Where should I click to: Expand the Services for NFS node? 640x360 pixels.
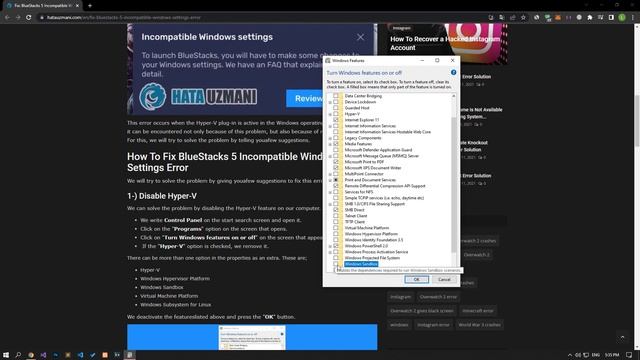point(330,192)
